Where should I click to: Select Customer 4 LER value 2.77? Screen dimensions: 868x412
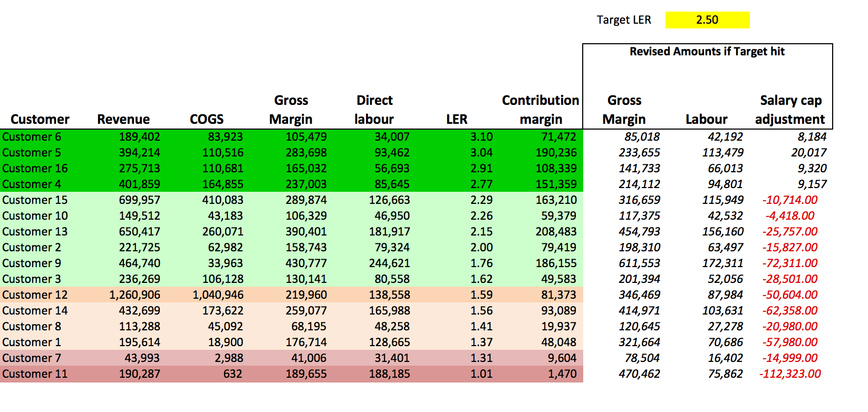[x=481, y=184]
